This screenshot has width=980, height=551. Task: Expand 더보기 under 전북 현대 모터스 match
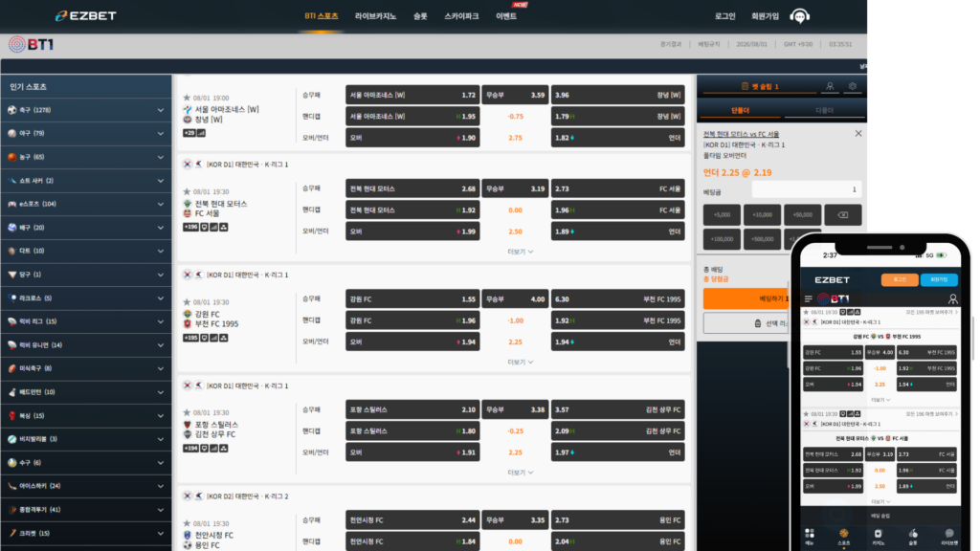[x=521, y=252]
